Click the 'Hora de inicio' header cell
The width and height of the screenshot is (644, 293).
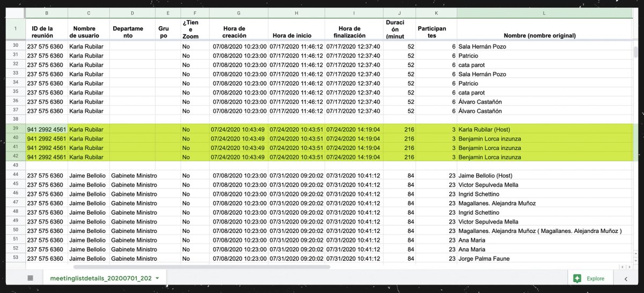pos(296,29)
